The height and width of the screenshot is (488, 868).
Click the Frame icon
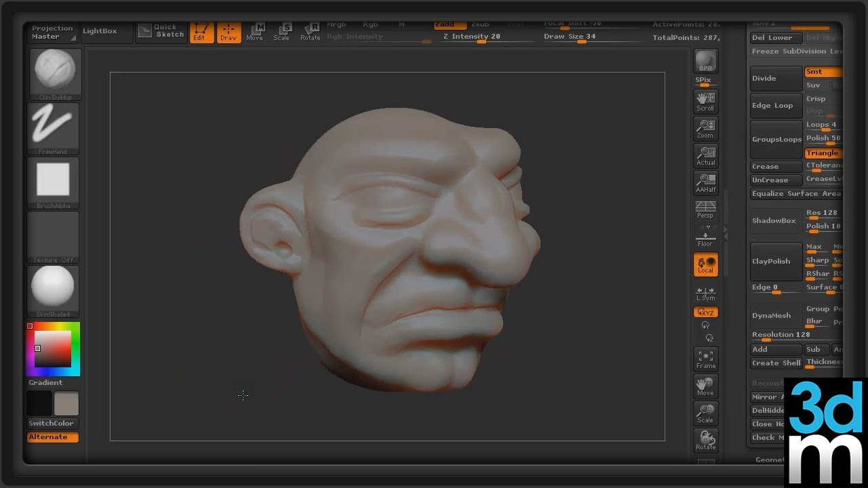[x=706, y=359]
